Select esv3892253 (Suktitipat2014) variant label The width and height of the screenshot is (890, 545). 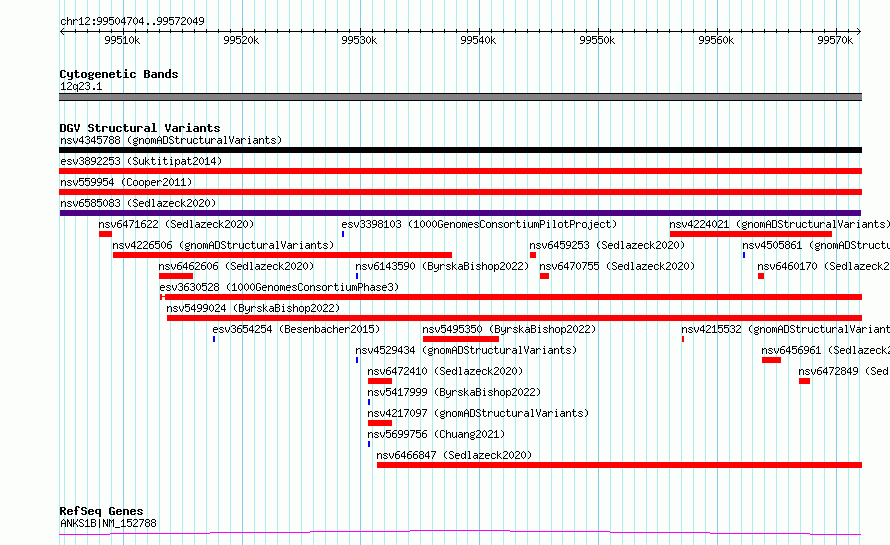141,161
